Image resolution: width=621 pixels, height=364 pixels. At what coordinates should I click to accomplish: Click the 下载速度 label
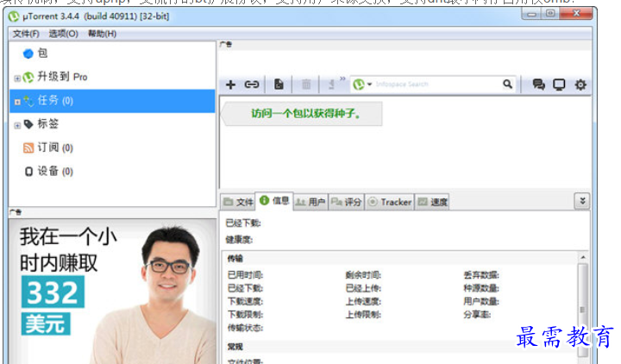pos(245,301)
